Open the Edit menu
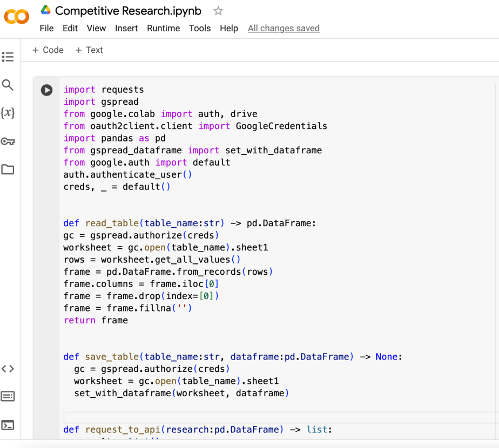The height and width of the screenshot is (448, 499). (x=70, y=28)
